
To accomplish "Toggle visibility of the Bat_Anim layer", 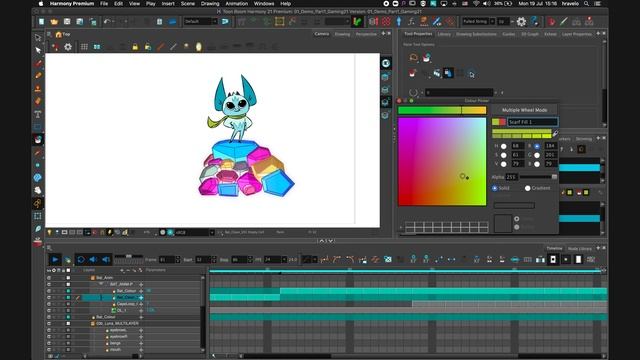I will pos(49,278).
